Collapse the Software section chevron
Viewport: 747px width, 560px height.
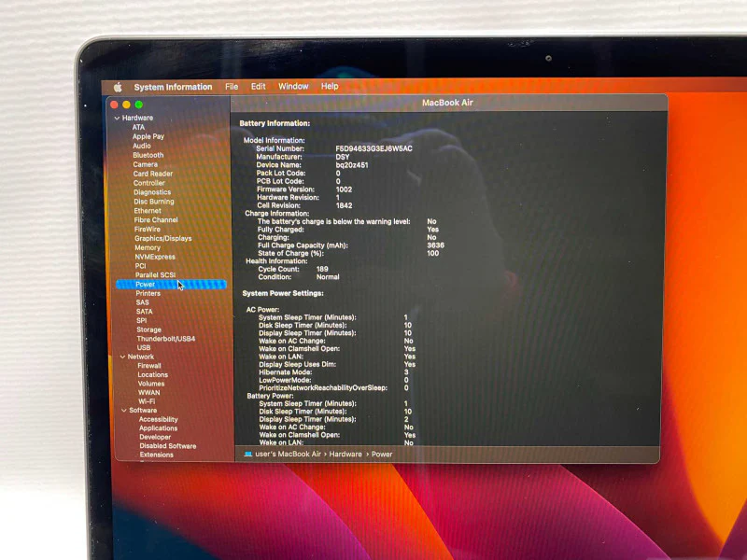coord(124,411)
